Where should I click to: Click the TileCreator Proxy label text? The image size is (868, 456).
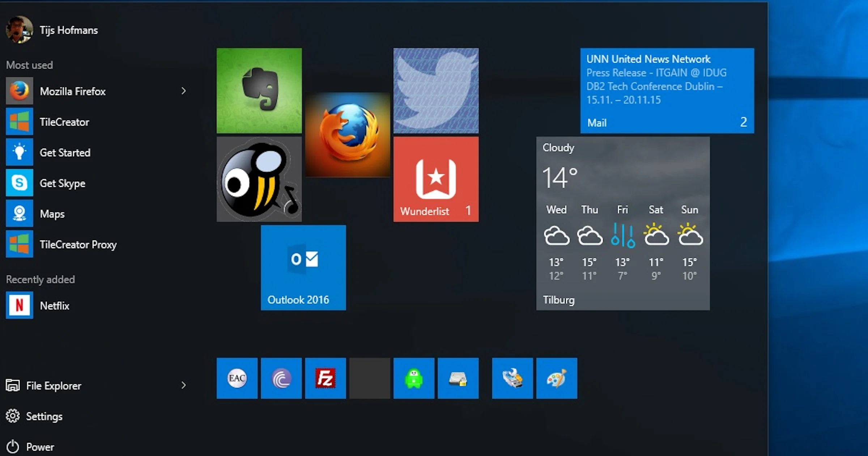coord(78,245)
